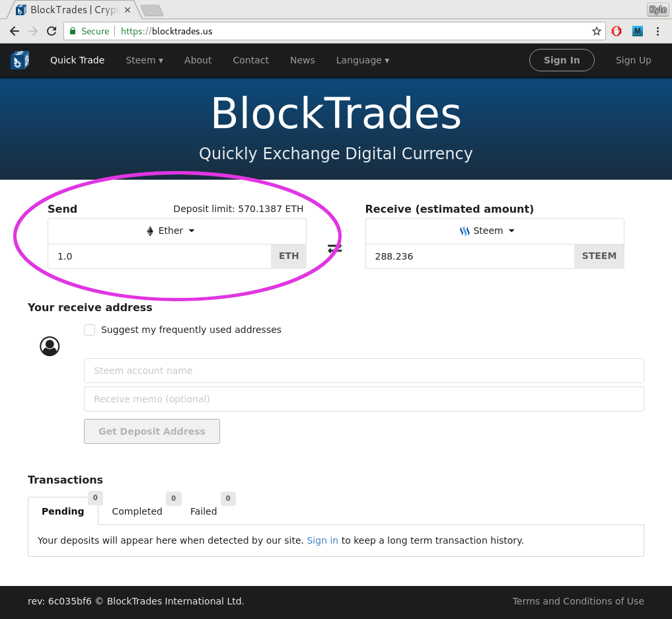Image resolution: width=672 pixels, height=619 pixels.
Task: Open the News page
Action: tap(303, 60)
